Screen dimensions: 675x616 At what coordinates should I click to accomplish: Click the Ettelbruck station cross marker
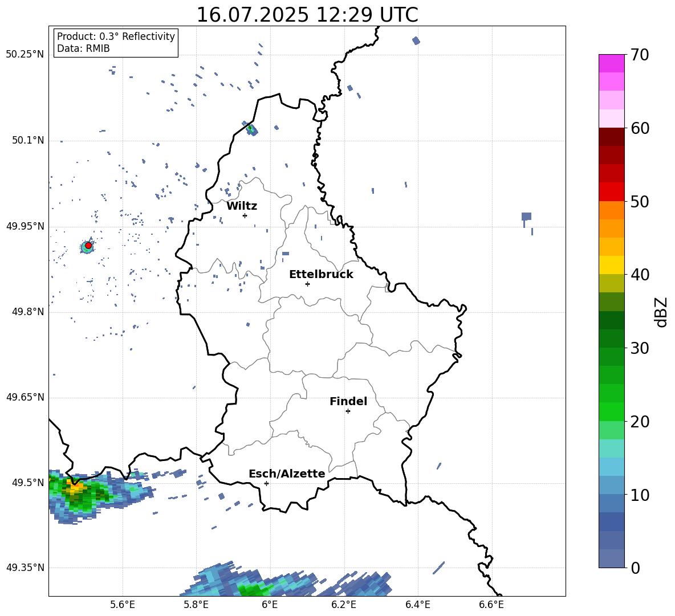pyautogui.click(x=307, y=284)
